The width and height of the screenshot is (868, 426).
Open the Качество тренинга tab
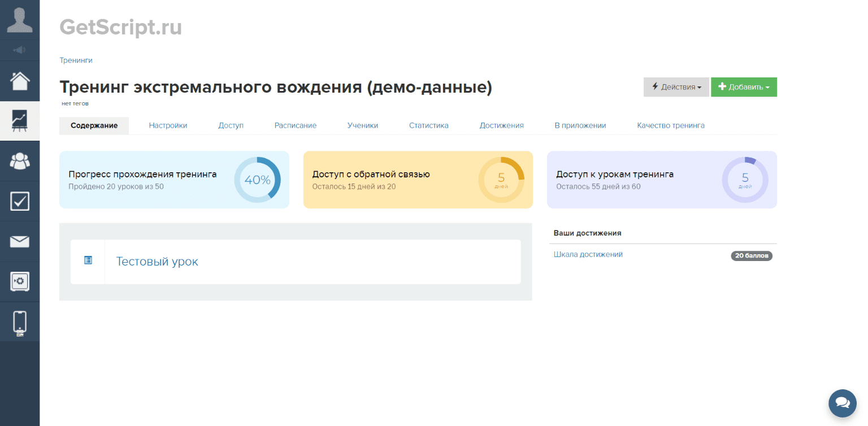pos(670,125)
